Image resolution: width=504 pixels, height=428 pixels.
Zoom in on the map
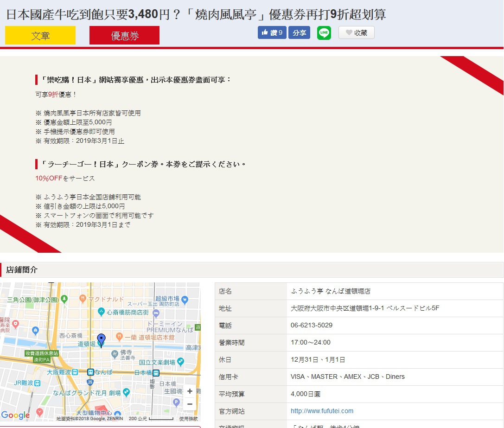tap(190, 391)
